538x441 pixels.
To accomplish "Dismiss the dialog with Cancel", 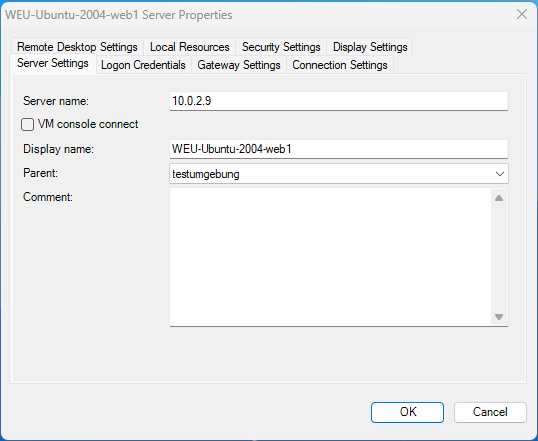I will coord(490,412).
